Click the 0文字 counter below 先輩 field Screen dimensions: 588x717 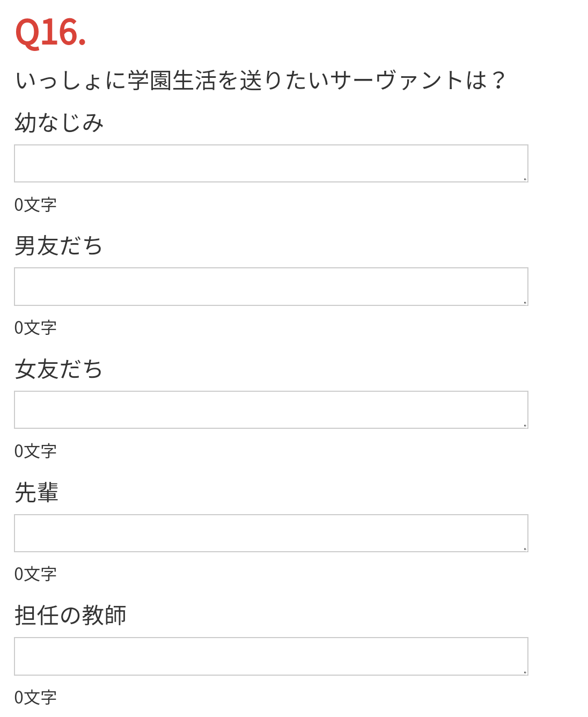(x=35, y=574)
